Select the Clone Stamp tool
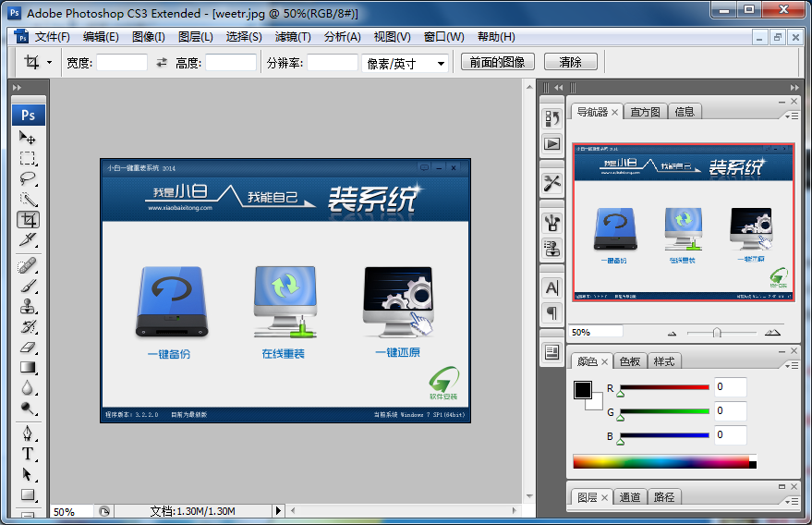This screenshot has width=812, height=525. 28,307
